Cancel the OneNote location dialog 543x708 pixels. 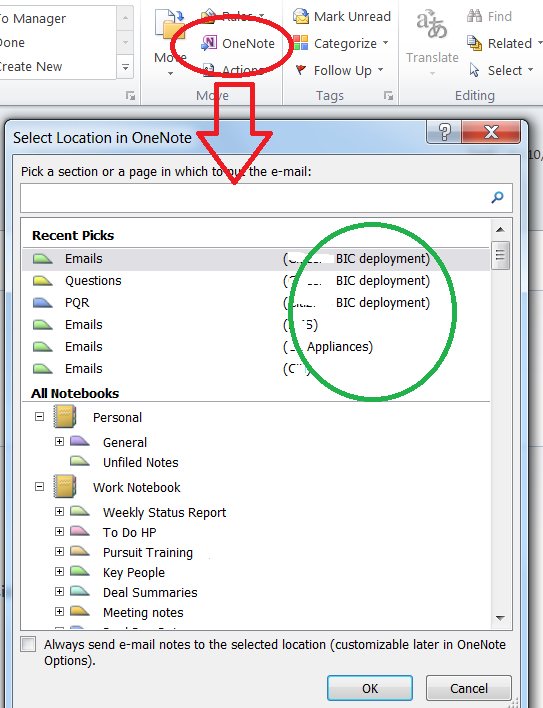pyautogui.click(x=469, y=688)
